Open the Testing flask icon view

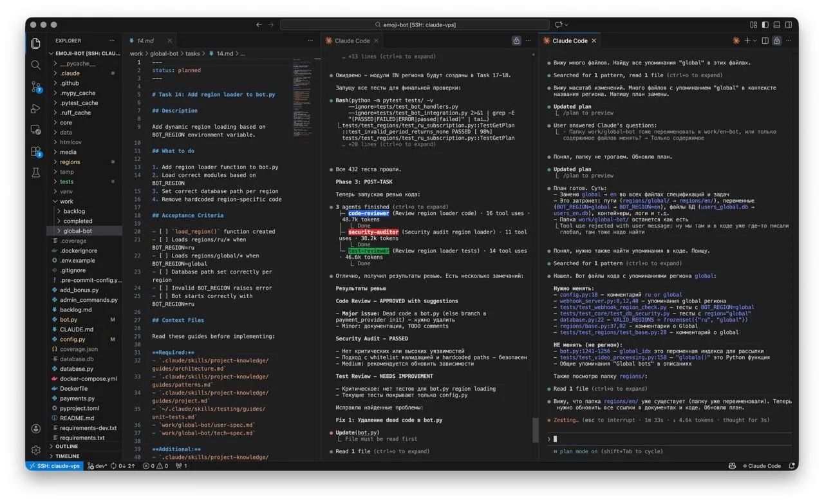tap(36, 173)
